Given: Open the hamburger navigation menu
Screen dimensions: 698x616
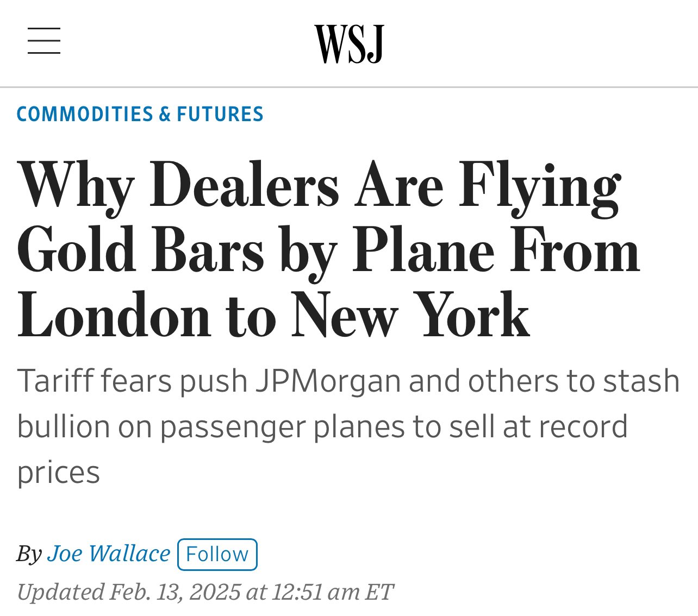Looking at the screenshot, I should tap(44, 41).
